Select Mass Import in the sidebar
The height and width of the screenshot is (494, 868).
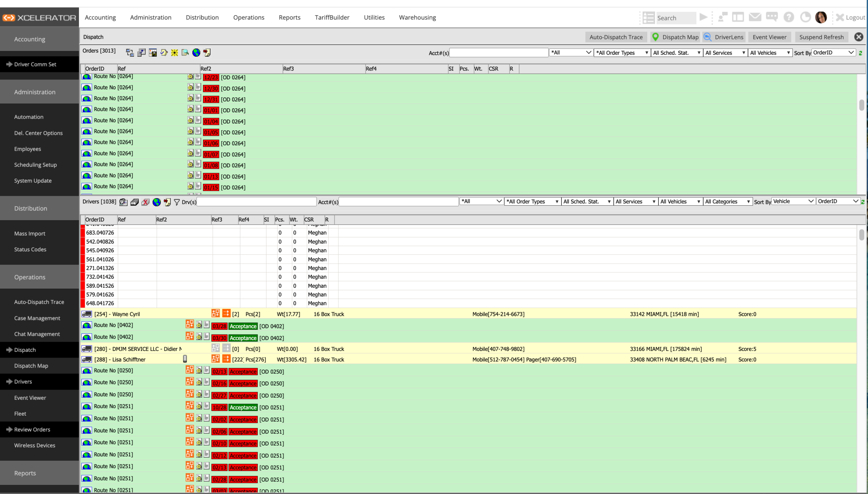tap(29, 233)
